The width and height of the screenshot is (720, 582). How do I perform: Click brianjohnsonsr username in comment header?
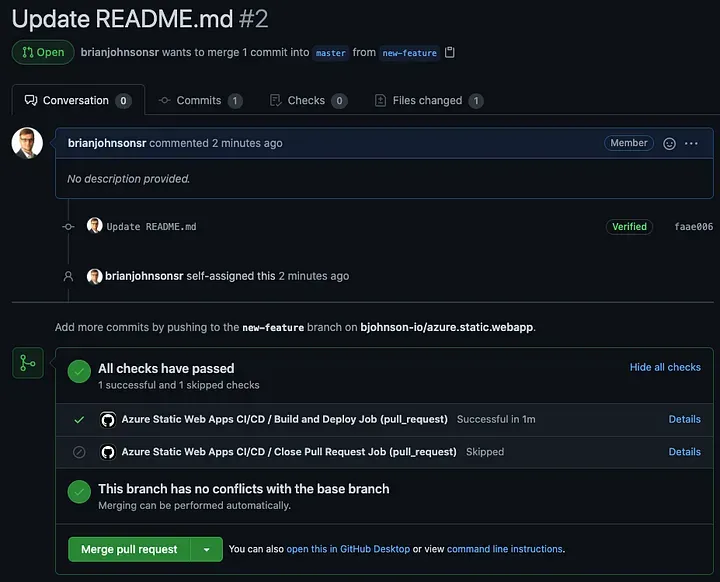107,143
